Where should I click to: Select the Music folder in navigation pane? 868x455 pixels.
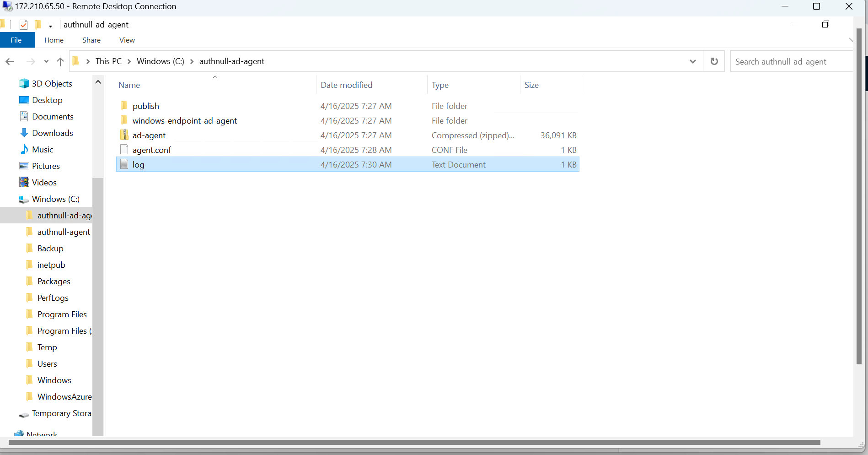pos(43,149)
